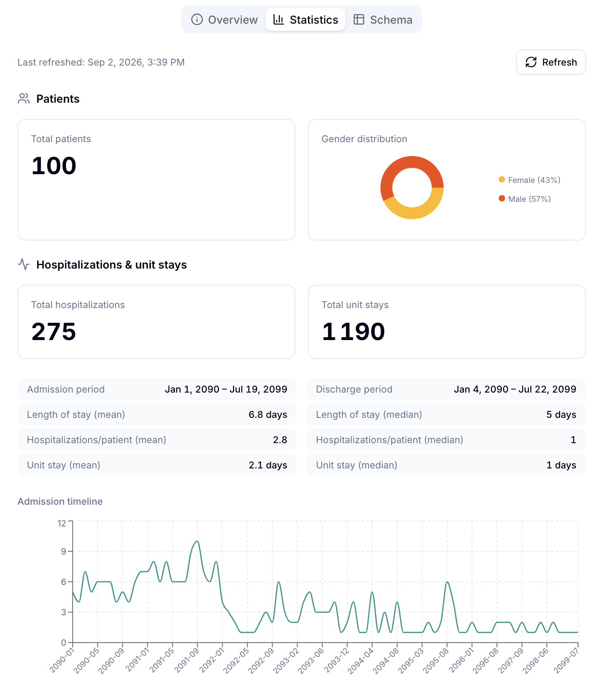Click the Overview info circle icon

click(x=197, y=19)
